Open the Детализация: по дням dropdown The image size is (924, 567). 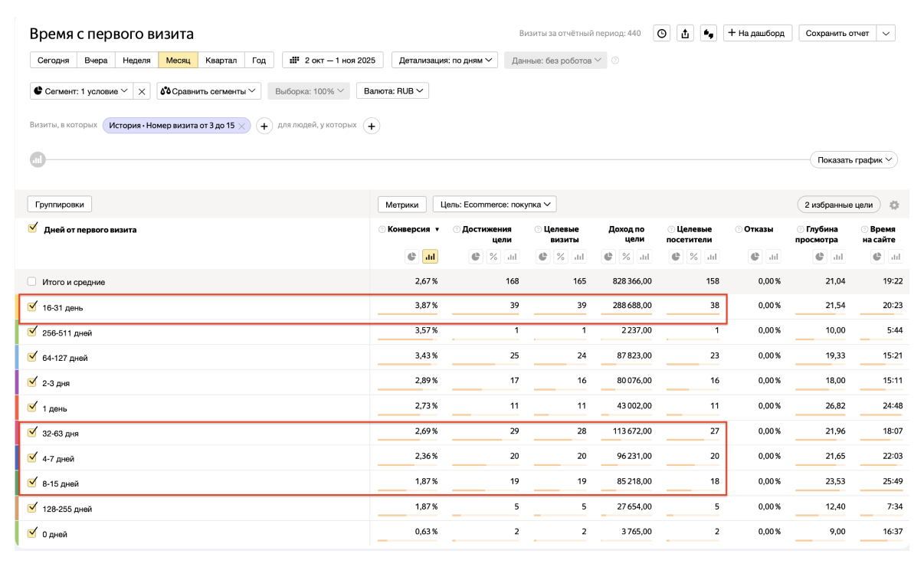[444, 60]
